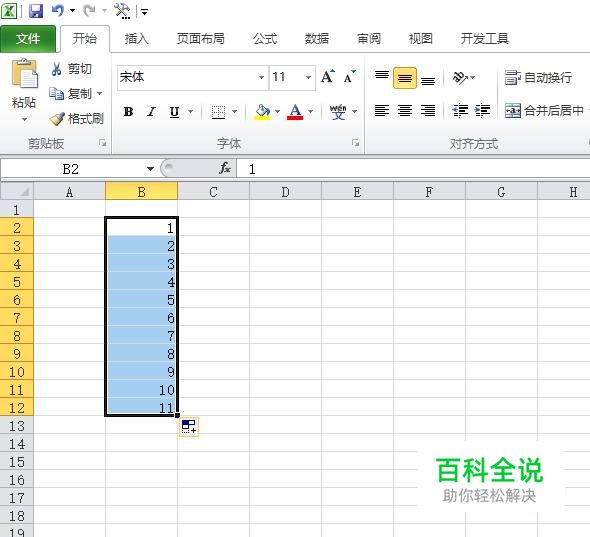The image size is (590, 537).
Task: Click the orientation text rotation icon
Action: (x=460, y=78)
